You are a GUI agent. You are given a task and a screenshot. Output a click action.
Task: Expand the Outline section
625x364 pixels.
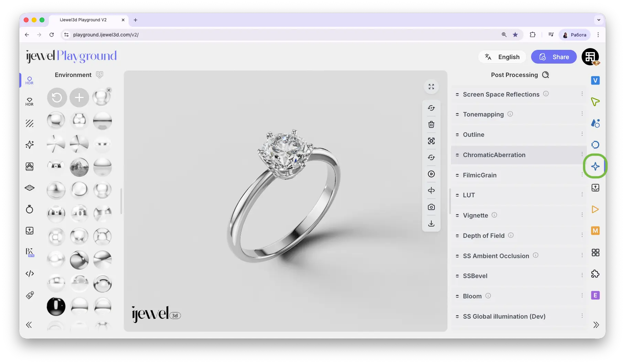518,134
